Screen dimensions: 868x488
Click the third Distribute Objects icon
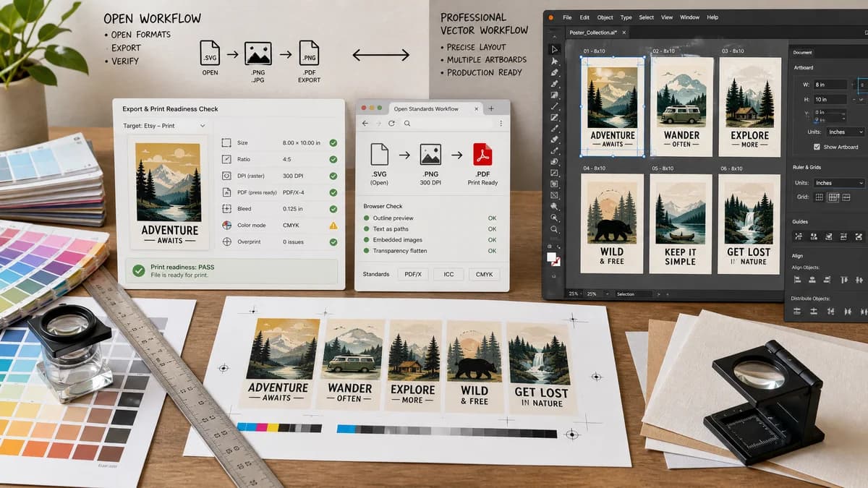pyautogui.click(x=829, y=311)
